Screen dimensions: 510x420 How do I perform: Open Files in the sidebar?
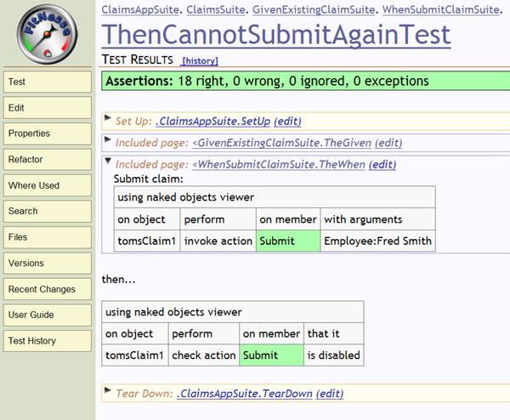click(47, 237)
